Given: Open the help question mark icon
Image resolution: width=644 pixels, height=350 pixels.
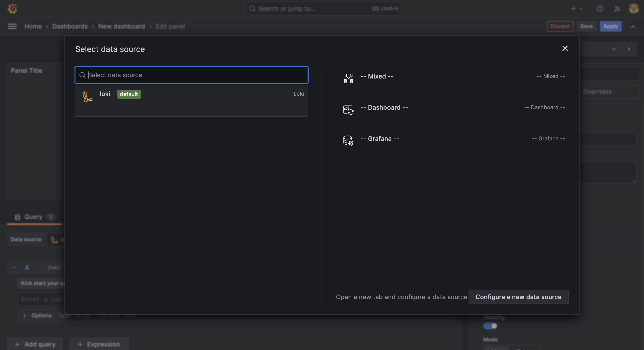Looking at the screenshot, I should click(600, 9).
